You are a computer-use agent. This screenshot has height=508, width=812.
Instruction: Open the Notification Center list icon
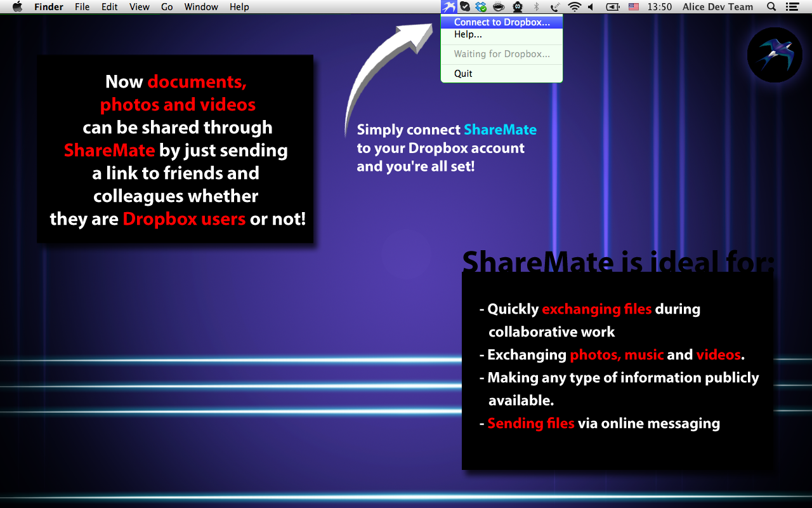coord(792,7)
